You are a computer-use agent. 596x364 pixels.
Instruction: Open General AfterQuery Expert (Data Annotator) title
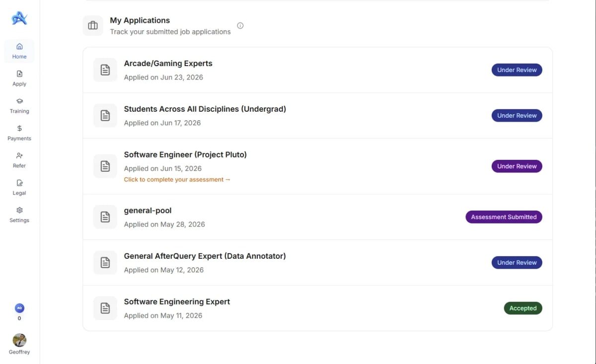(205, 256)
